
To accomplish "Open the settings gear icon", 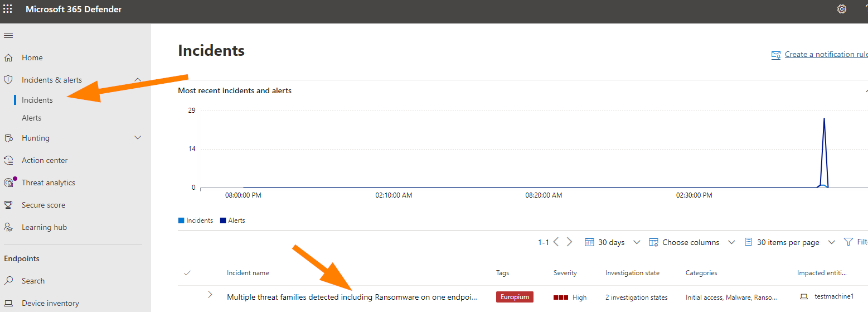I will click(842, 9).
